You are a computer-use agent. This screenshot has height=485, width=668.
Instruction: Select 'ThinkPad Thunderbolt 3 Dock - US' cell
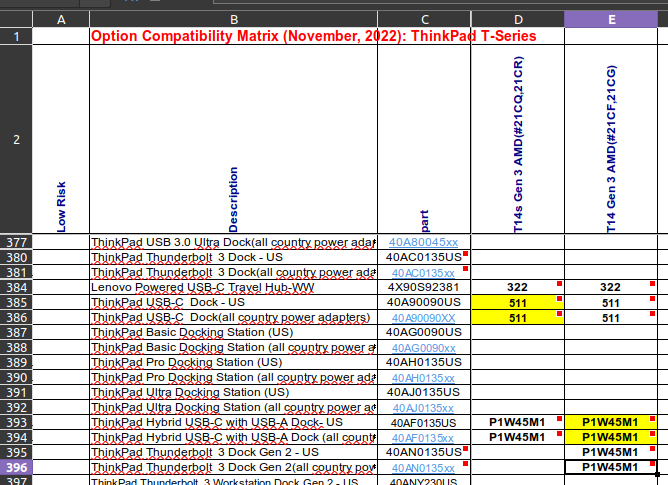233,257
